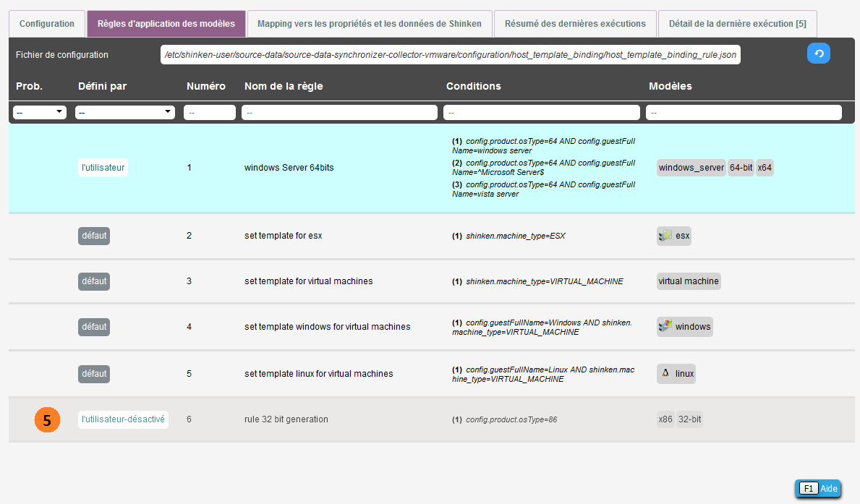
Task: Click the l'utilisateur-désactivé label on rule 6
Action: click(x=123, y=419)
